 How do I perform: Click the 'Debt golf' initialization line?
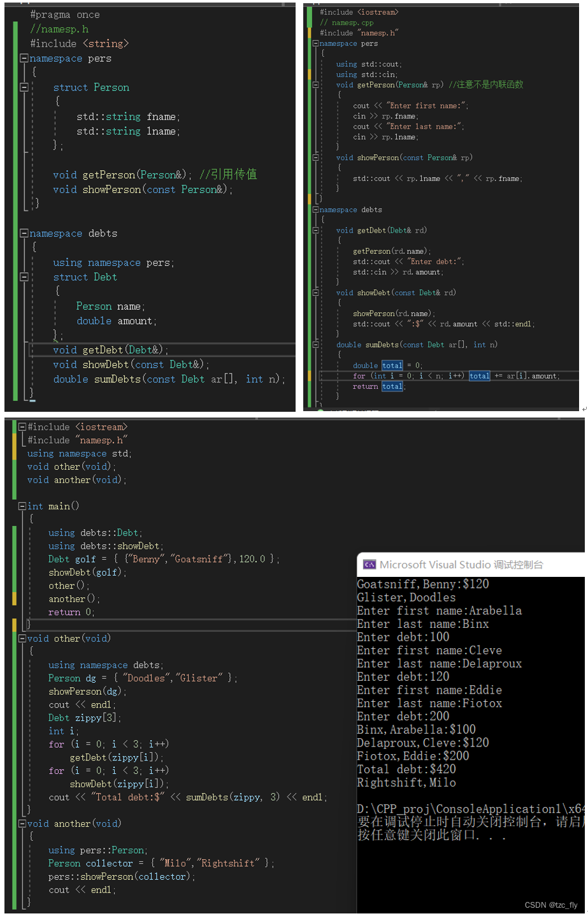[x=164, y=559]
